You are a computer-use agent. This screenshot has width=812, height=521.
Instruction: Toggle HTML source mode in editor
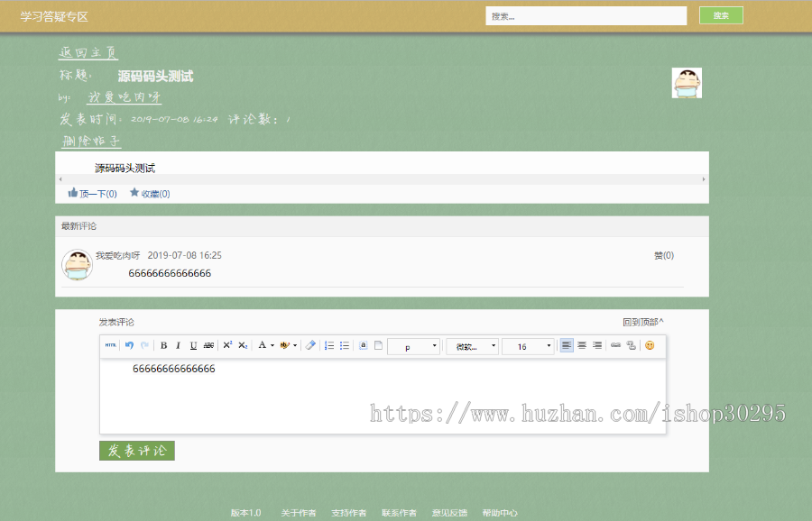[x=110, y=345]
